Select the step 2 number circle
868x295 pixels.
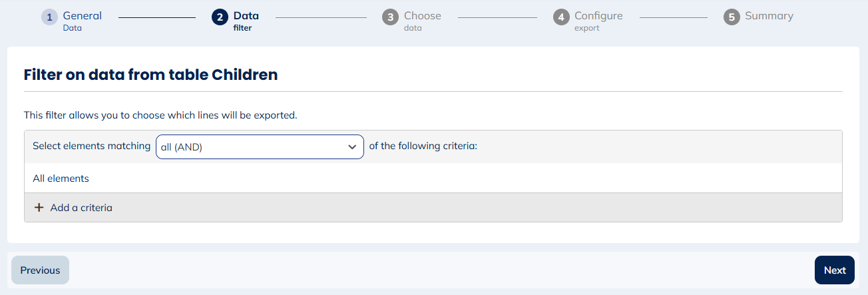220,17
